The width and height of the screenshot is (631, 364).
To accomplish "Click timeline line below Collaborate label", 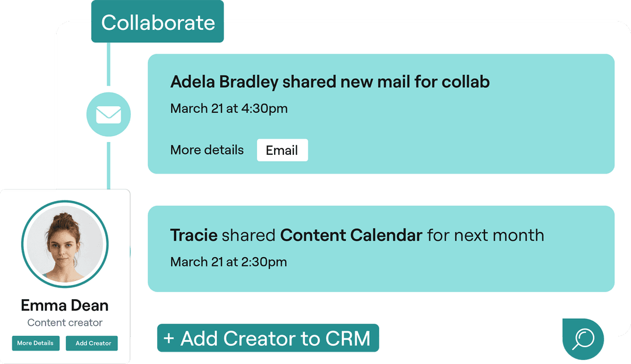I will tap(109, 64).
